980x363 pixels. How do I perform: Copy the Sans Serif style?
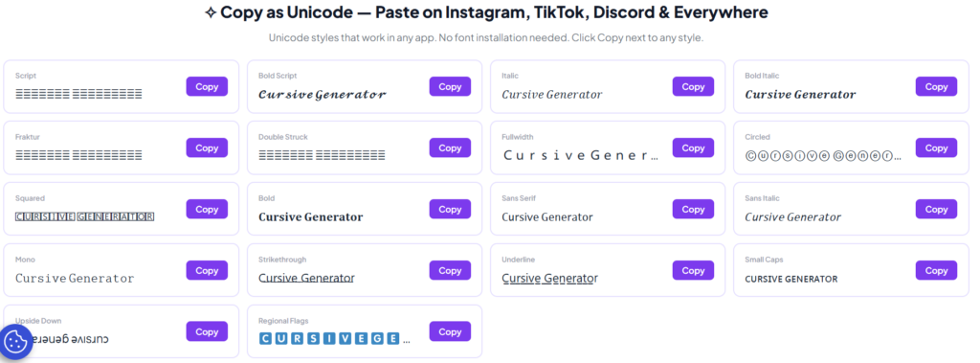point(693,210)
